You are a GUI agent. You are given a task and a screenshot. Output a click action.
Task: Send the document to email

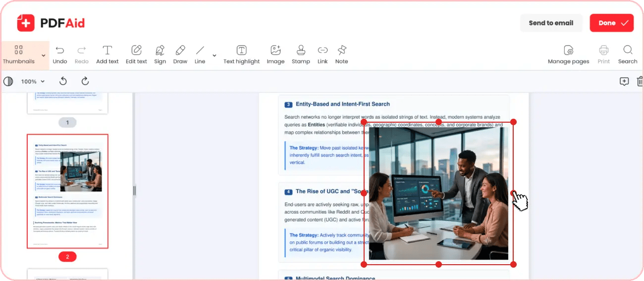(x=551, y=23)
